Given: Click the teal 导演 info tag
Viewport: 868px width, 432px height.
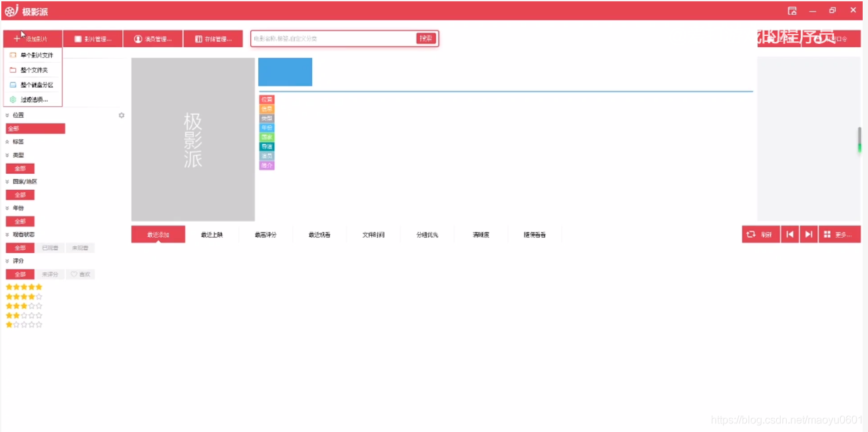Looking at the screenshot, I should coord(267,146).
